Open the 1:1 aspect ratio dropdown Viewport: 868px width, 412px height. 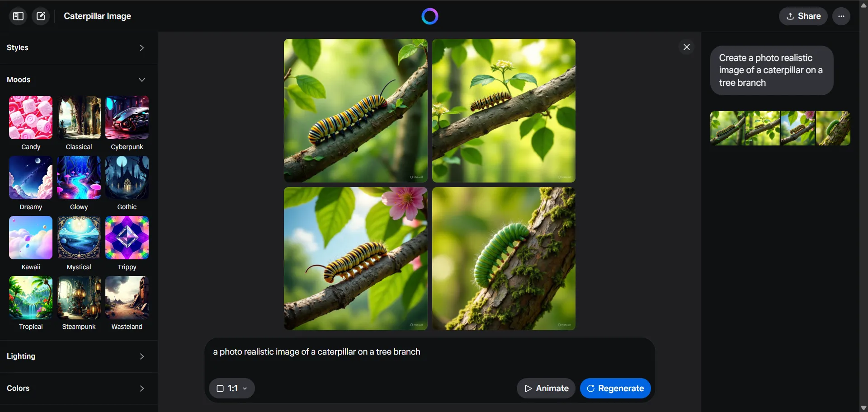[231, 388]
